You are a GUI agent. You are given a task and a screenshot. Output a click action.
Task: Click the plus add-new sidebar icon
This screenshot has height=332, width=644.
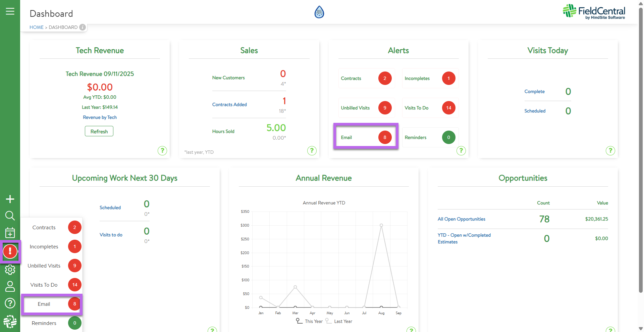[10, 199]
